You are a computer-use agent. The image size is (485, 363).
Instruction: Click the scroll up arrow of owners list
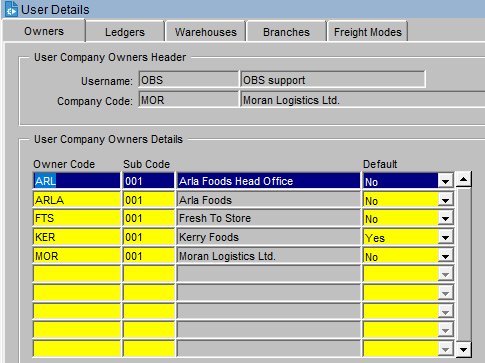click(x=463, y=180)
